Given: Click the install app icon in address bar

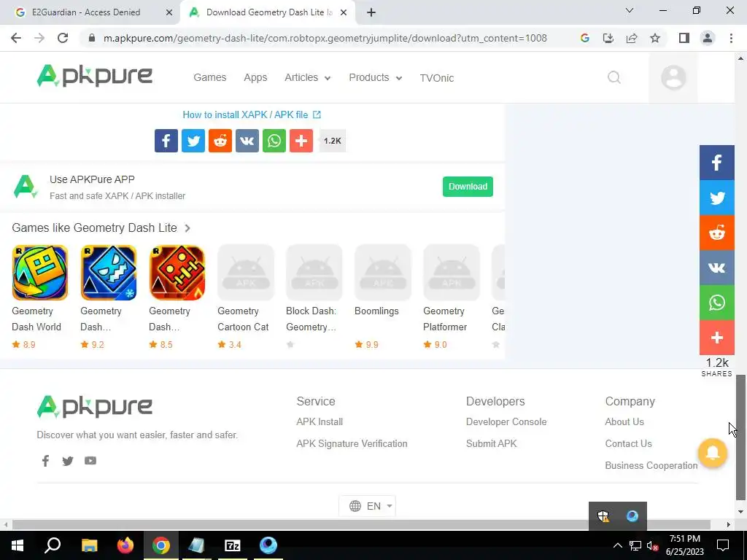Looking at the screenshot, I should pyautogui.click(x=608, y=38).
